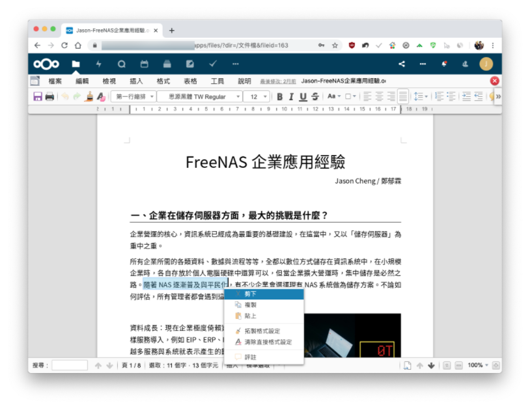Open the border box dropdown

[350, 96]
